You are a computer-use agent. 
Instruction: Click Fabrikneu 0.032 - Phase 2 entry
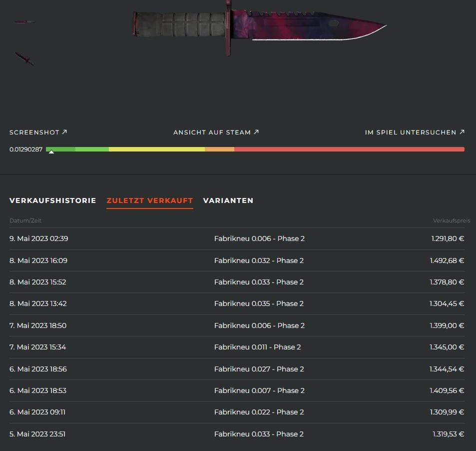click(x=259, y=260)
